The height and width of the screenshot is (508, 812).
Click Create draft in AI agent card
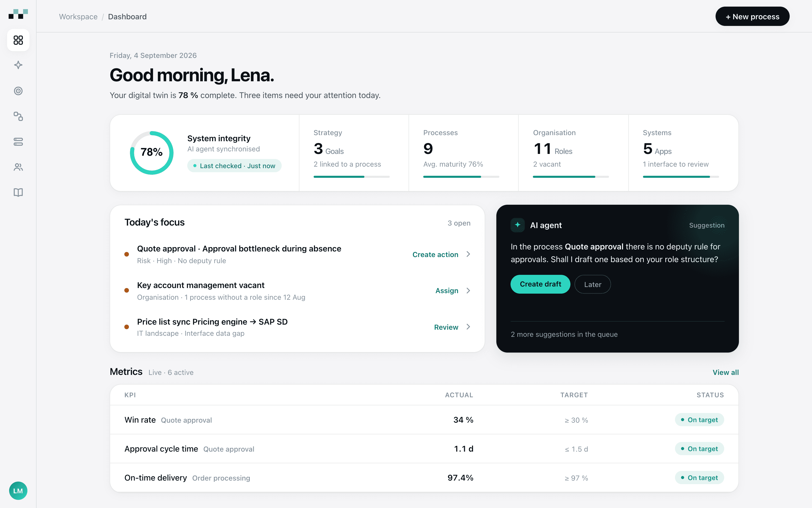click(x=540, y=284)
